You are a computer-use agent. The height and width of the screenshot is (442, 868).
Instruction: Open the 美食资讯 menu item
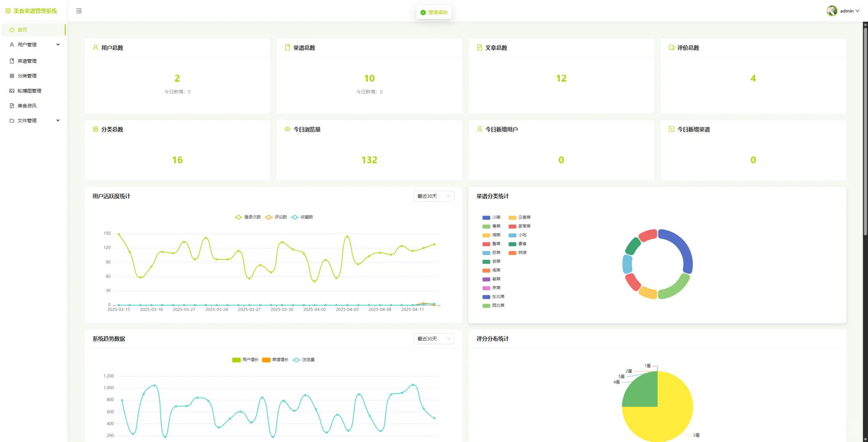[27, 106]
